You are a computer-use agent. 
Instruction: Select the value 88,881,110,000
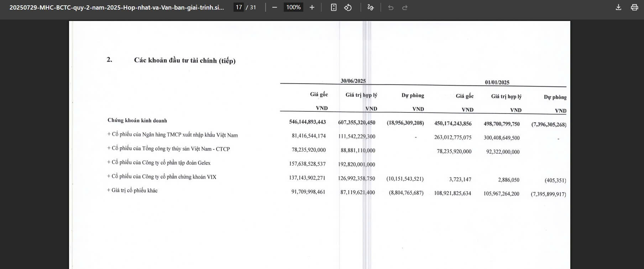pos(358,151)
